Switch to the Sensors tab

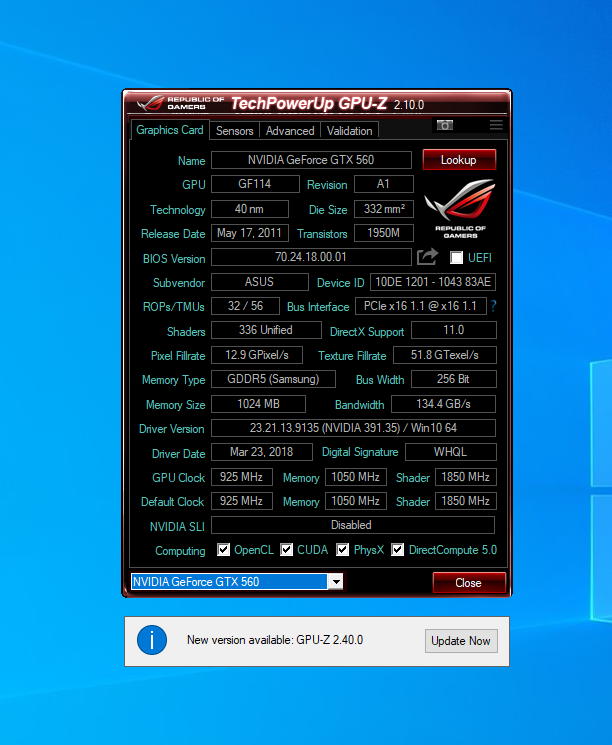tap(235, 131)
